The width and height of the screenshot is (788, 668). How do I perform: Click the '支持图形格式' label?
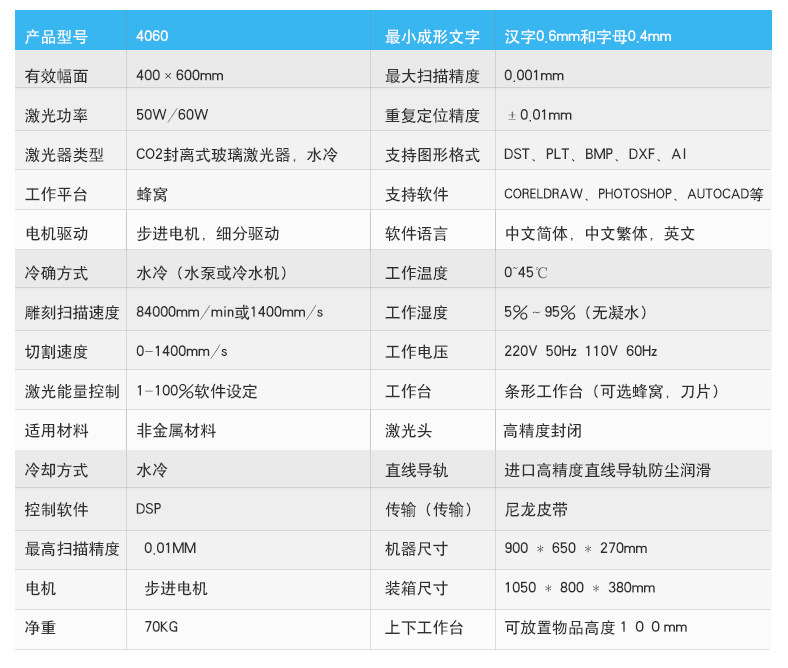(432, 155)
